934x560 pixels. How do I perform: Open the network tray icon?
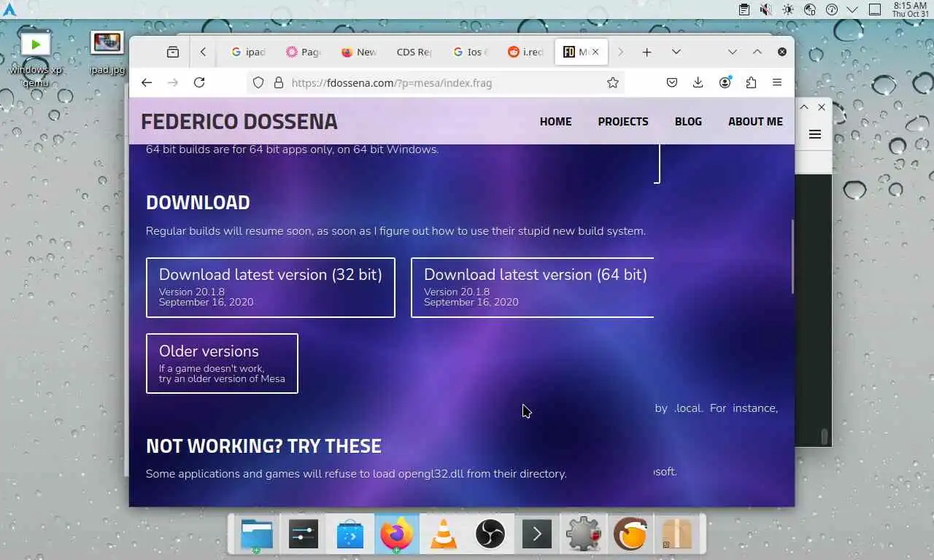[809, 9]
